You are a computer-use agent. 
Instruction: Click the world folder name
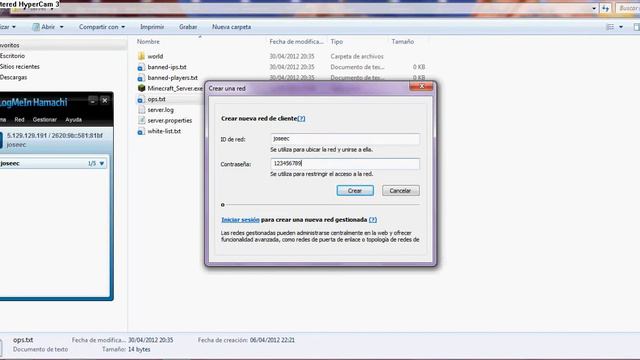pyautogui.click(x=155, y=56)
